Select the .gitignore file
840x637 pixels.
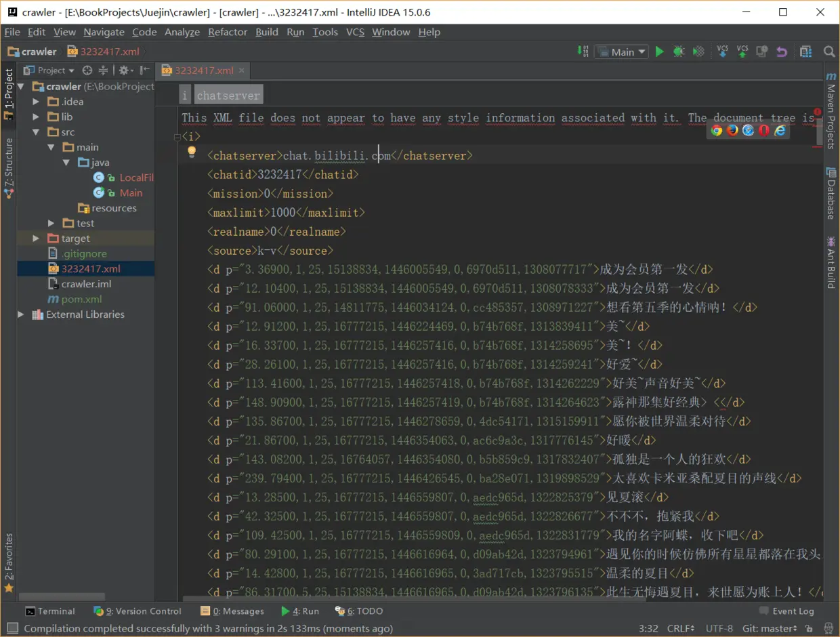pyautogui.click(x=85, y=253)
